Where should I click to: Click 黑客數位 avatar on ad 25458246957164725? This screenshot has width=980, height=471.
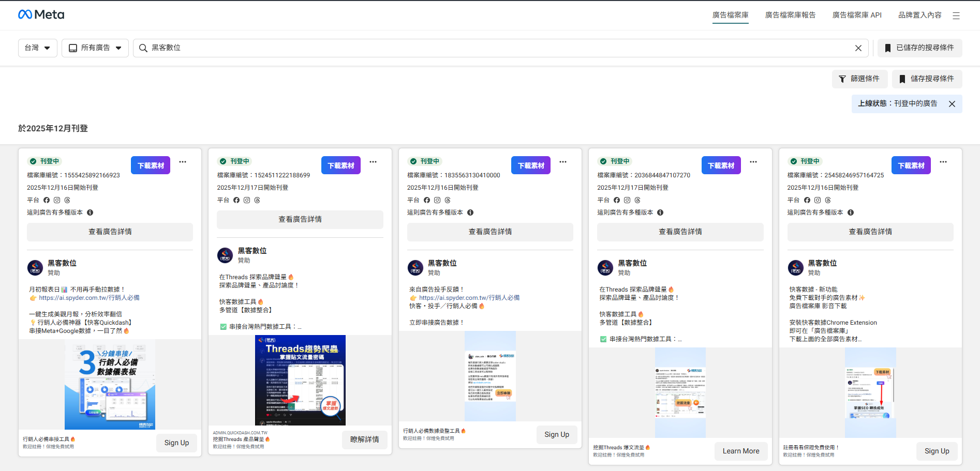tap(796, 268)
